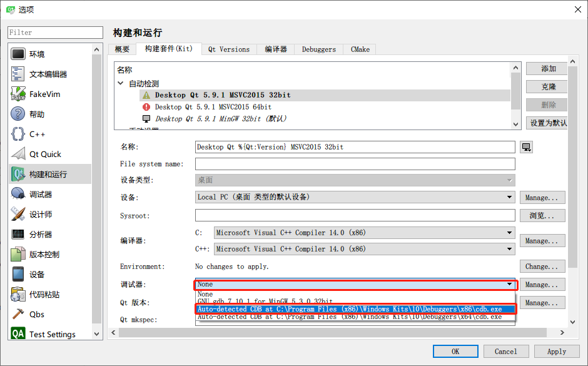This screenshot has height=366, width=588.
Task: Click the Filter search field
Action: pos(55,33)
